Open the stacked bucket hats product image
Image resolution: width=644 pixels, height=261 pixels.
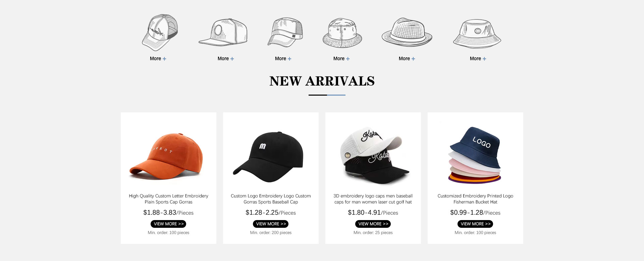tap(475, 155)
